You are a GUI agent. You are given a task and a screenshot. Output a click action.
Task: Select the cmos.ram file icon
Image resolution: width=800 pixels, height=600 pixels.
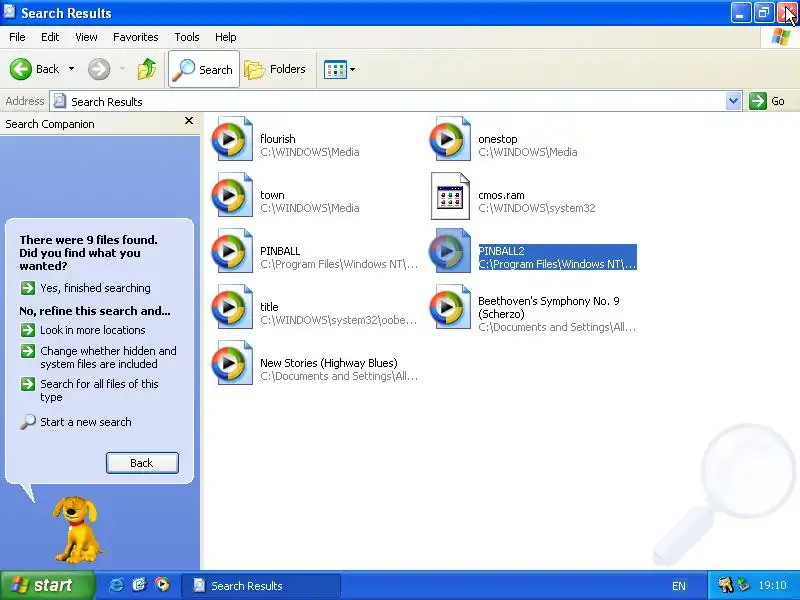pos(449,196)
